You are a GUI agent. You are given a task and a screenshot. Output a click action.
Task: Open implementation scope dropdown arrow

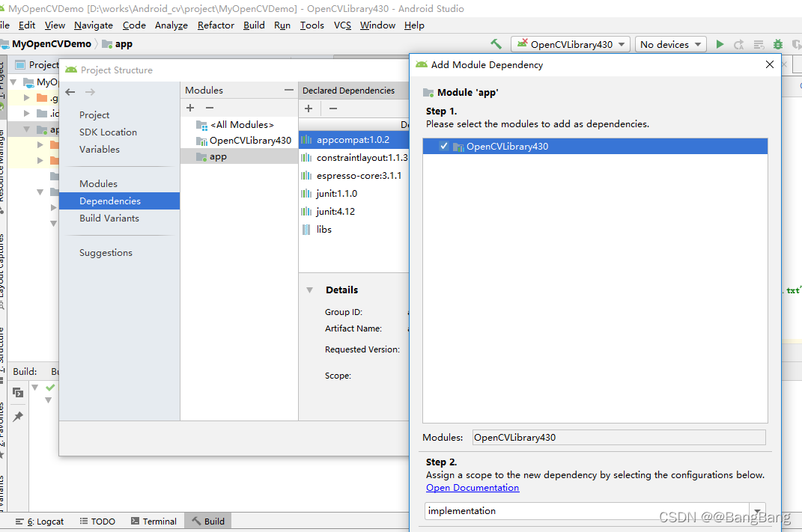pyautogui.click(x=757, y=510)
